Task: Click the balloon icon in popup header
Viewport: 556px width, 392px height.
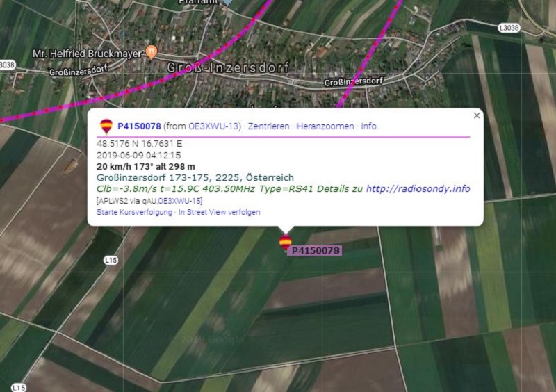Action: tap(106, 126)
